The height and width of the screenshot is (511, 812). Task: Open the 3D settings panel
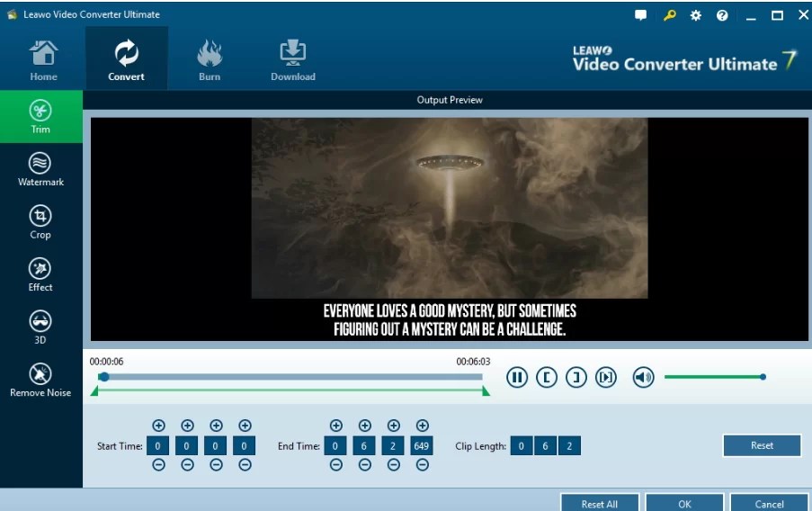[40, 327]
